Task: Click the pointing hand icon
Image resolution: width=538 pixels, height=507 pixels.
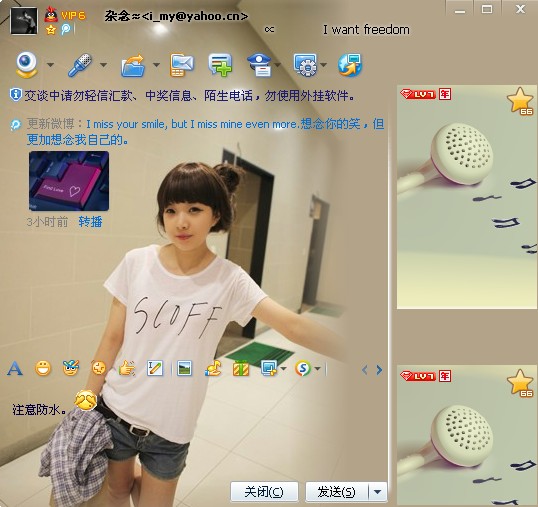Action: (x=127, y=368)
